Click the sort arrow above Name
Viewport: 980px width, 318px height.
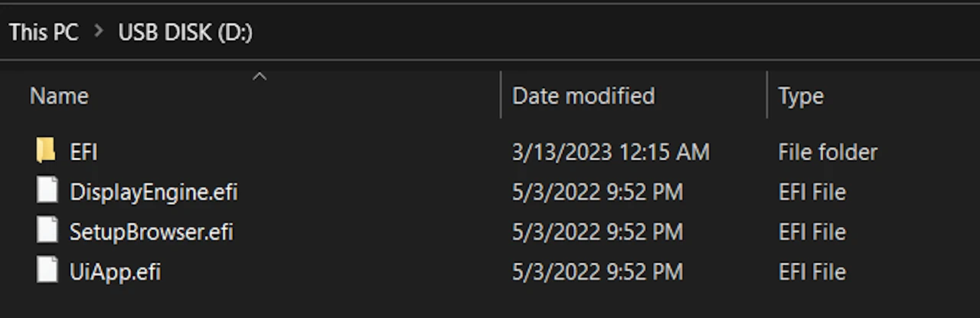click(260, 76)
